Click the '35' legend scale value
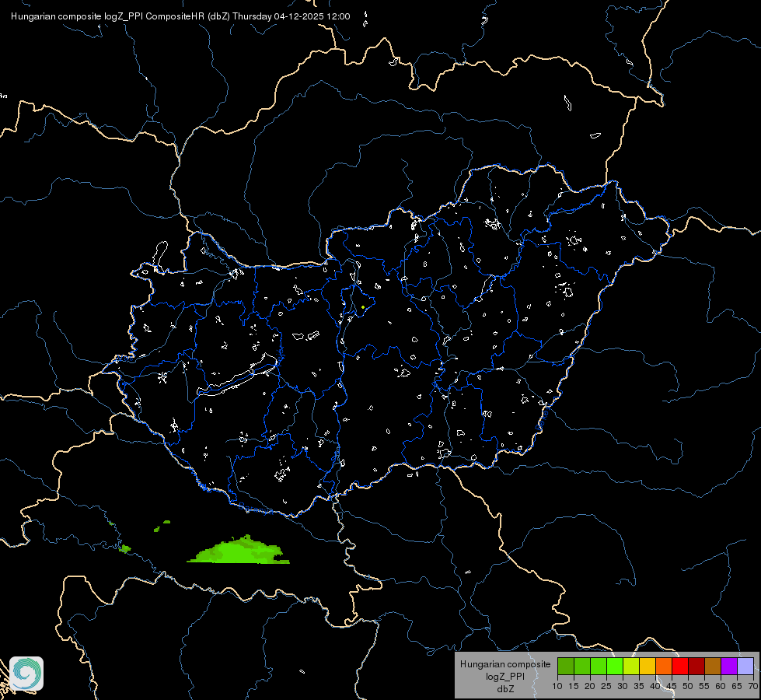This screenshot has height=700, width=761. pos(639,687)
